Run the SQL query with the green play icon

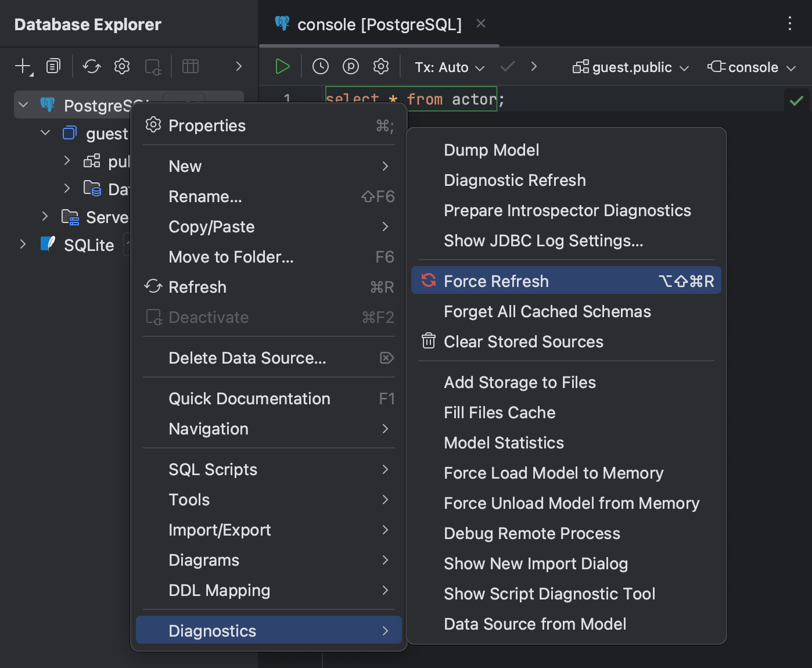[282, 66]
